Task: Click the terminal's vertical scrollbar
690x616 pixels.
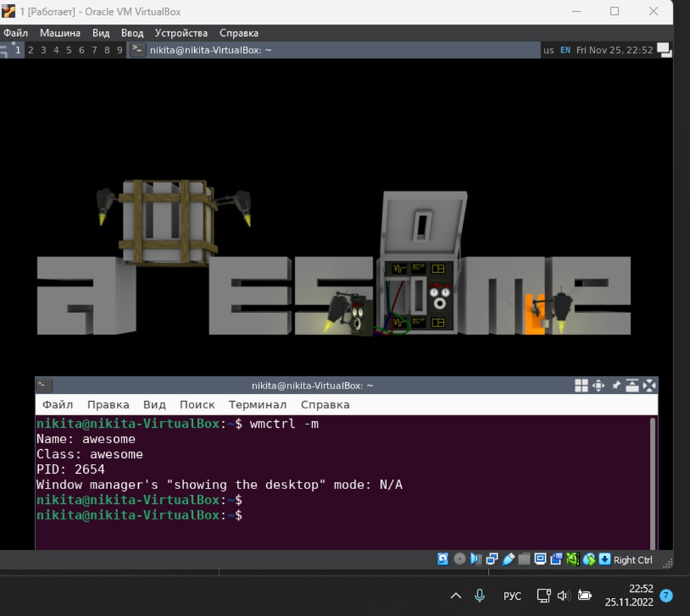Action: click(x=653, y=483)
